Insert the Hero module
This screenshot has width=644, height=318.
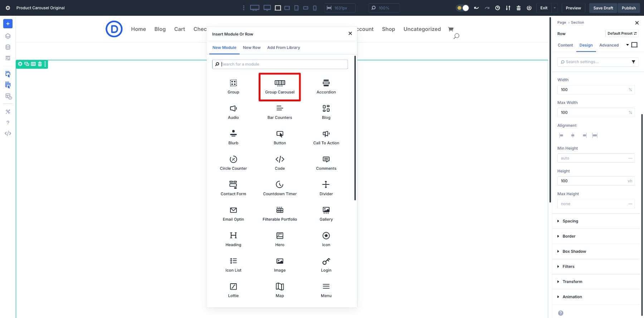click(x=280, y=240)
